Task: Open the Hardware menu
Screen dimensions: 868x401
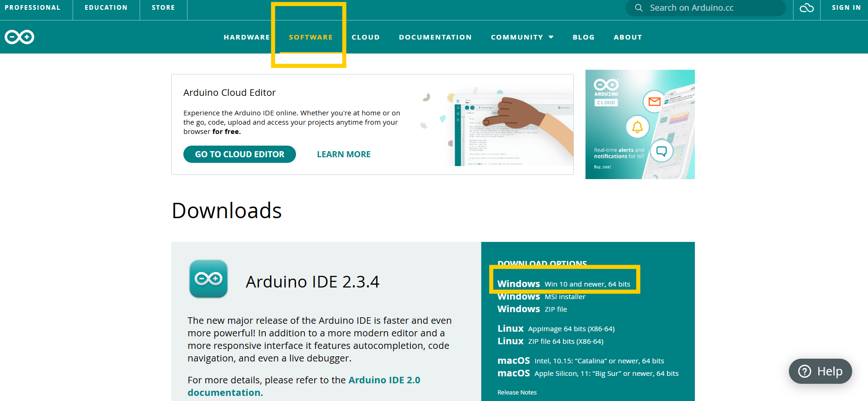Action: 247,37
